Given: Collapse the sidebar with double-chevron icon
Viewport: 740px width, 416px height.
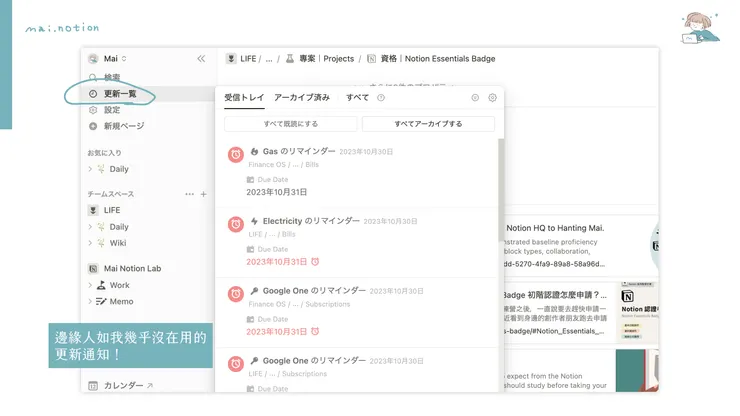Looking at the screenshot, I should pos(201,59).
